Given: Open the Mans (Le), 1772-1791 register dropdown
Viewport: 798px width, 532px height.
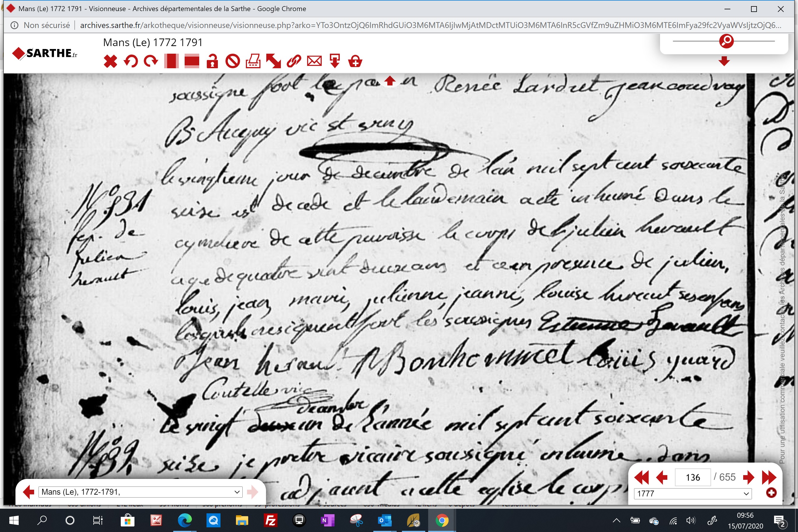Looking at the screenshot, I should [141, 492].
